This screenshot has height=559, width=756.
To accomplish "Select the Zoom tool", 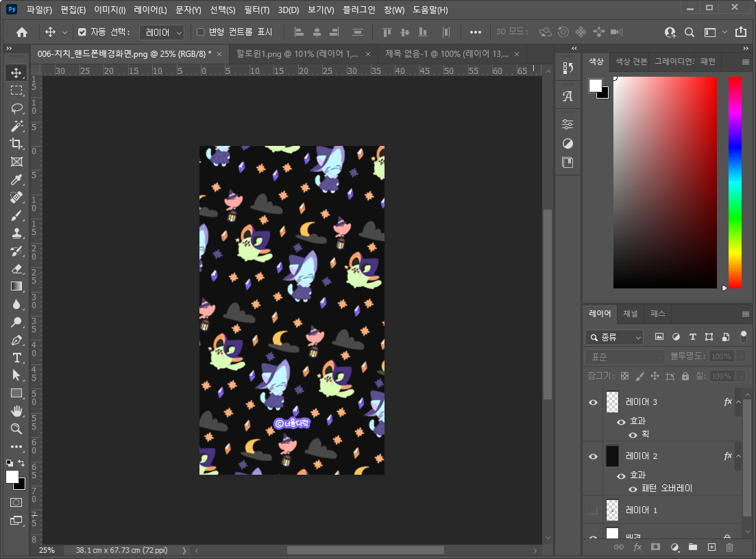I will [x=16, y=429].
